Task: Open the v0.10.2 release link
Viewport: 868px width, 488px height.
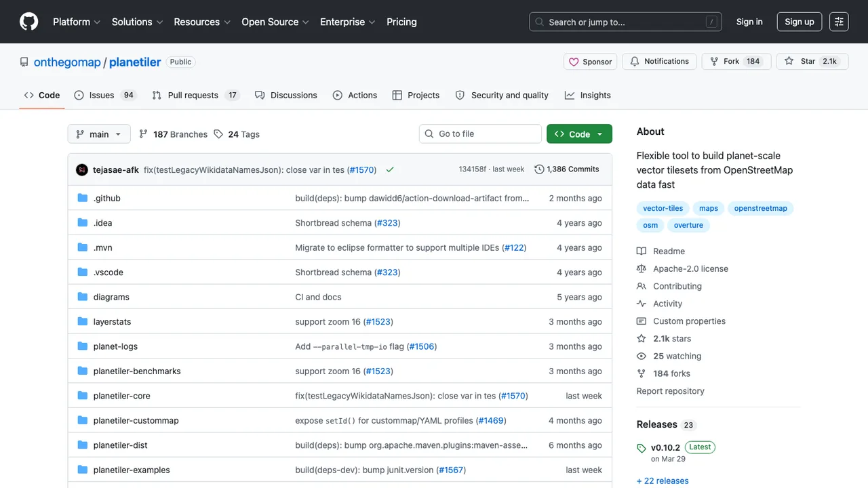Action: (x=665, y=447)
